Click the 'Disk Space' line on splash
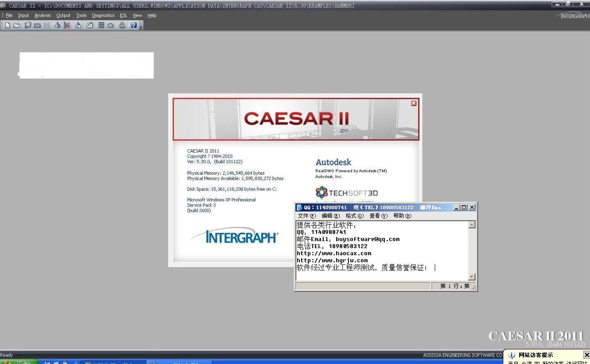This screenshot has width=590, height=364. coord(232,189)
